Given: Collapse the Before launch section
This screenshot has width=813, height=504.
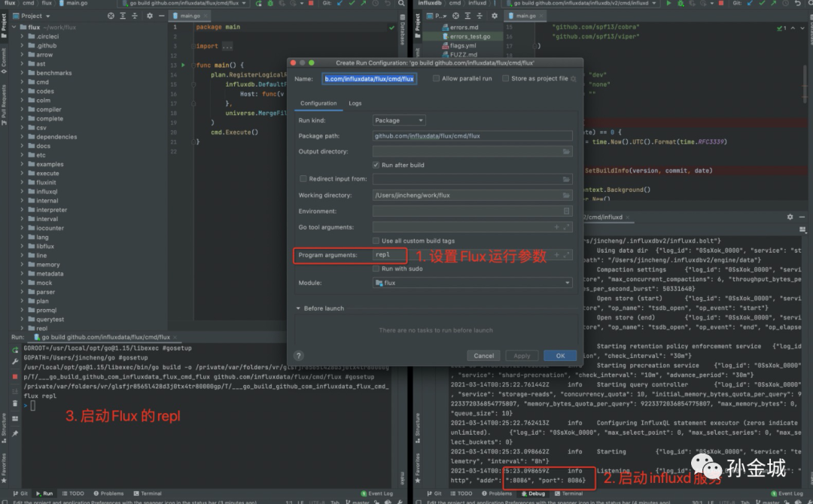Looking at the screenshot, I should pos(299,308).
